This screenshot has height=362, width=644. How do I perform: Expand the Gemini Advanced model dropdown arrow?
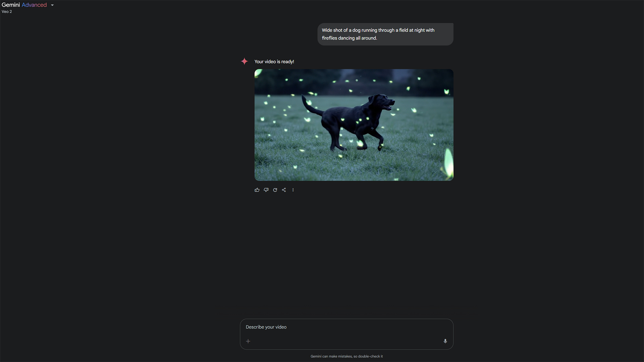coord(52,5)
